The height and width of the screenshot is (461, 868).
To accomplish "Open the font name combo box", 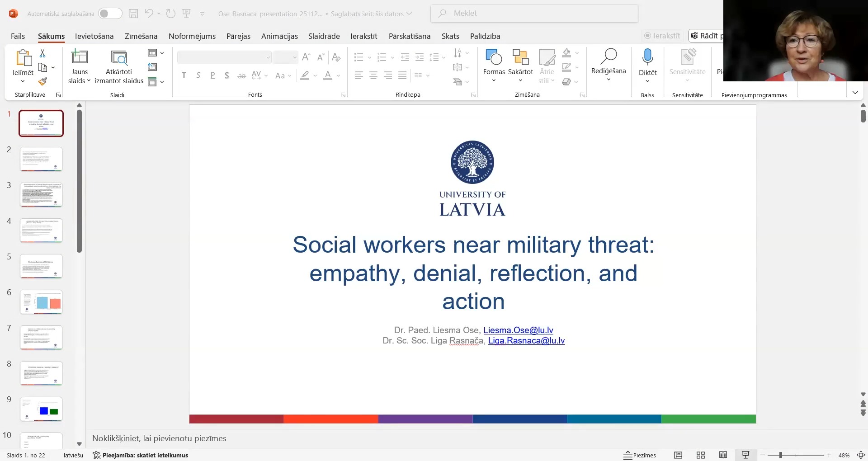I will [224, 57].
